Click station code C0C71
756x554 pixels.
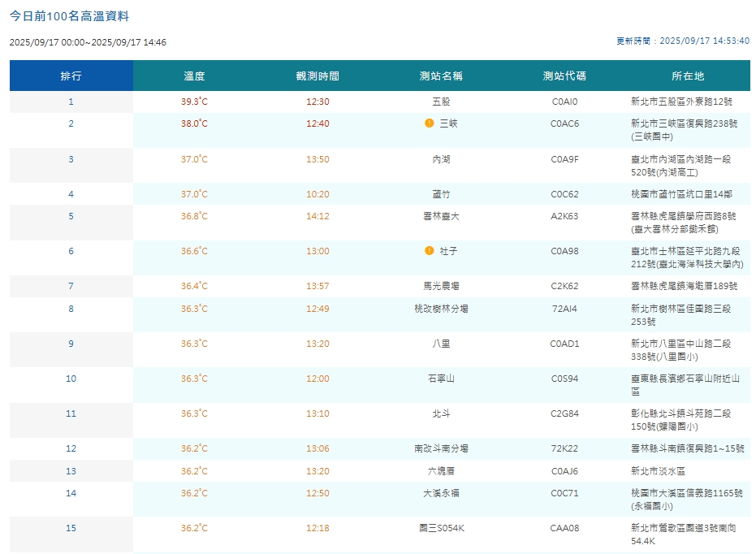[x=564, y=493]
